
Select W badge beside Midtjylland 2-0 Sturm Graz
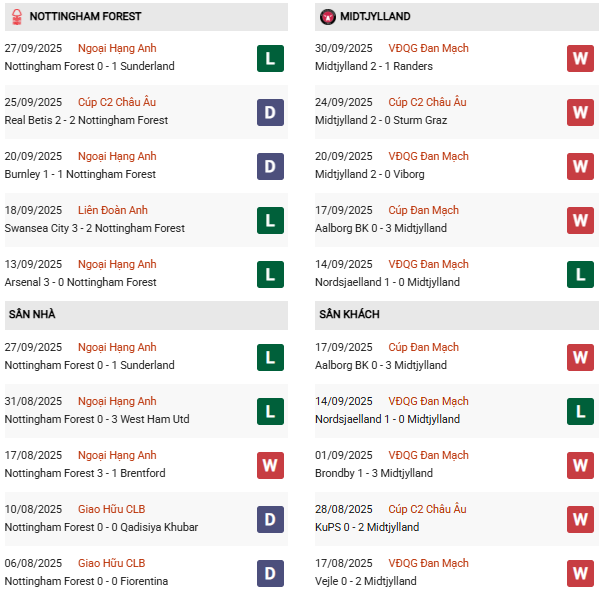(580, 112)
